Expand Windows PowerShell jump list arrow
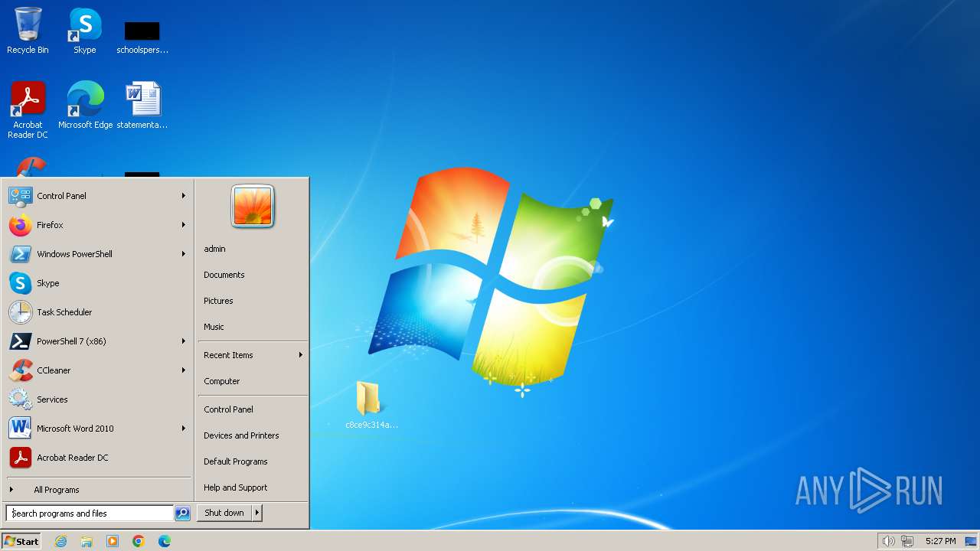The image size is (980, 551). tap(184, 254)
